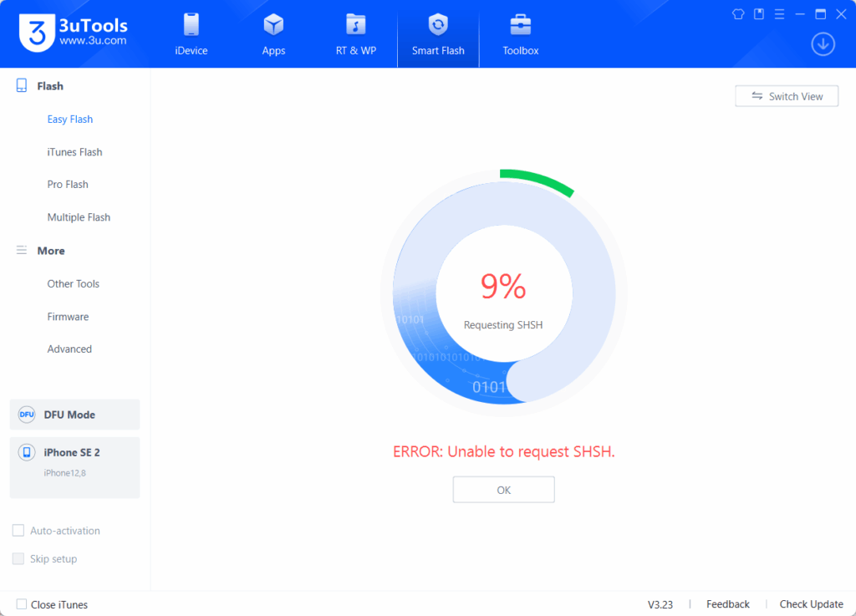Switch to the iDevice tab label
The height and width of the screenshot is (616, 856).
click(191, 51)
